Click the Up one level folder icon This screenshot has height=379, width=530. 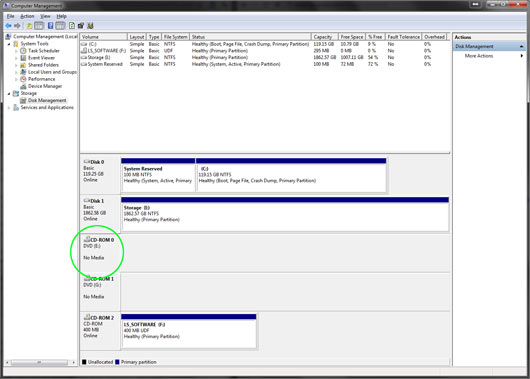click(29, 26)
